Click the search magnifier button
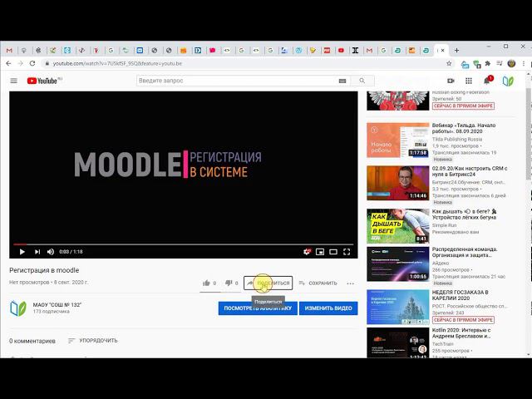Screen dimensions: 532x399 [362, 81]
